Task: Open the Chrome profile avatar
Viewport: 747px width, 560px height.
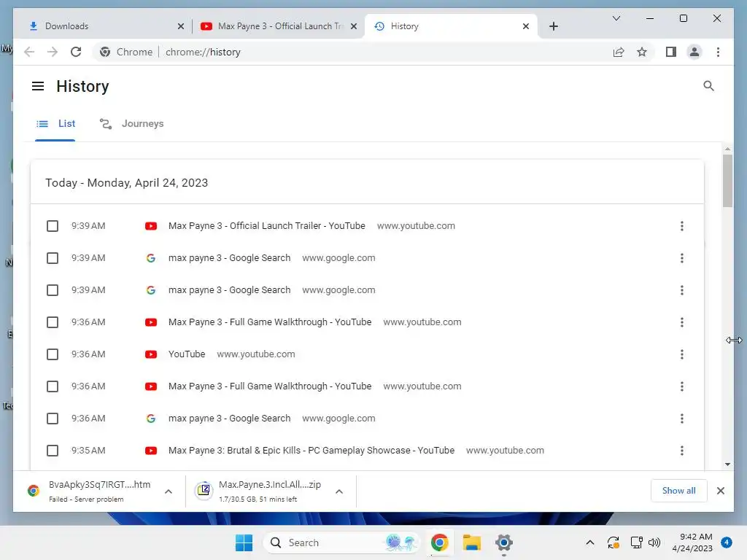Action: click(694, 52)
